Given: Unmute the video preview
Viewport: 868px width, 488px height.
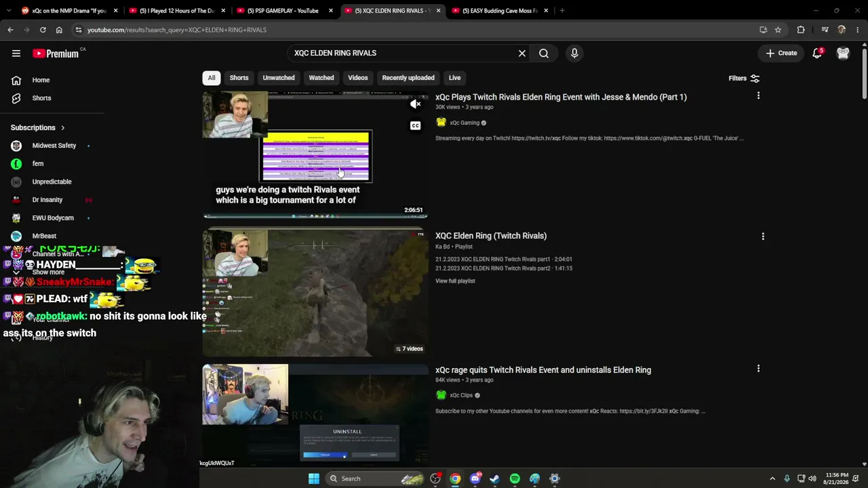Looking at the screenshot, I should click(415, 104).
